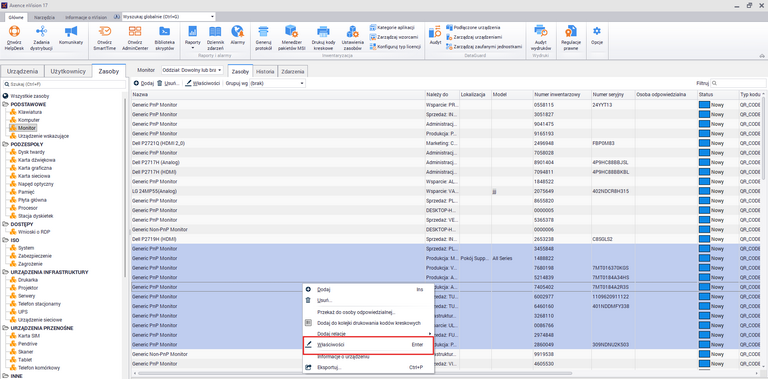Switch to the Użytkownicy tab
768x379 pixels.
point(69,71)
